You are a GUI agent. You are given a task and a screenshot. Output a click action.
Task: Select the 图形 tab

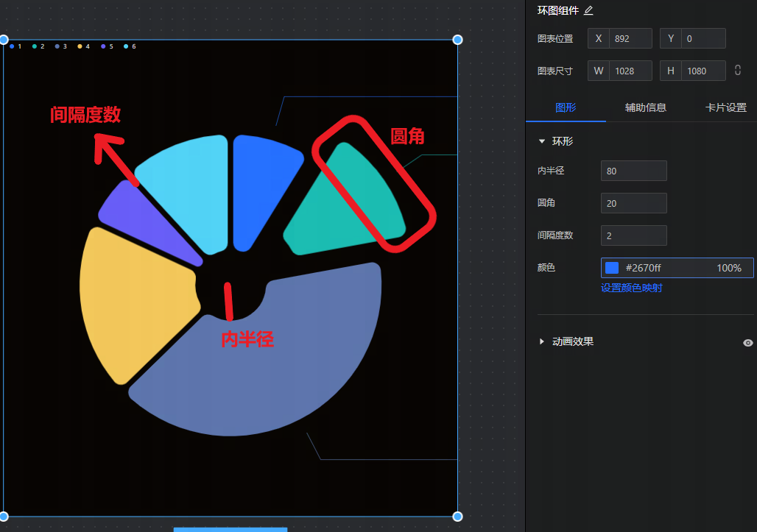566,107
